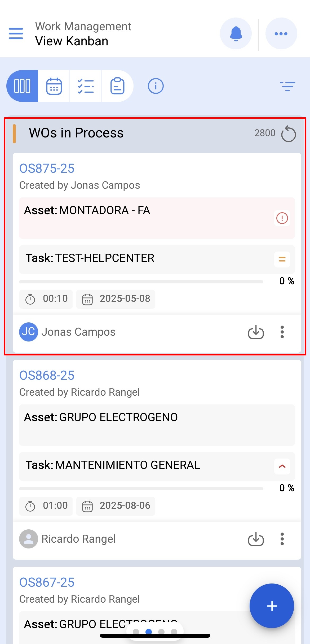Add new work order with plus button
Image resolution: width=310 pixels, height=644 pixels.
(x=272, y=606)
